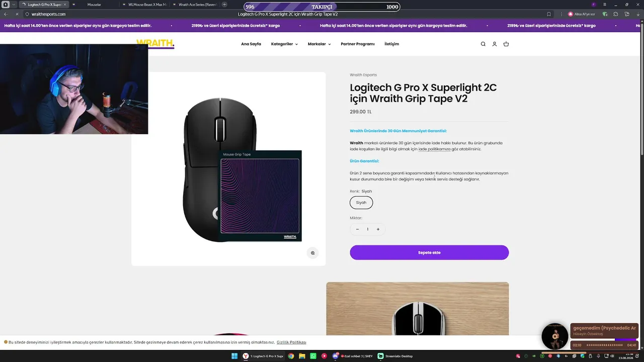Open the İletişim contact page

coord(391,44)
